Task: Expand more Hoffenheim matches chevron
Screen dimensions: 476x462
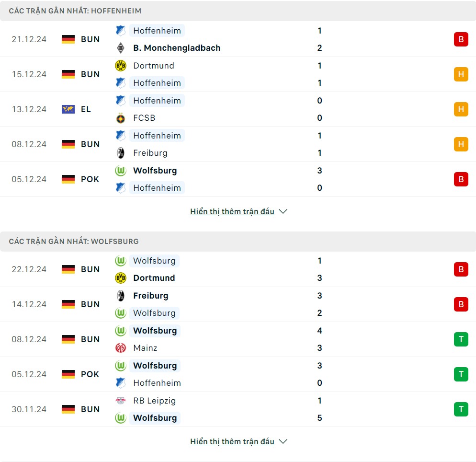Action: [x=283, y=211]
